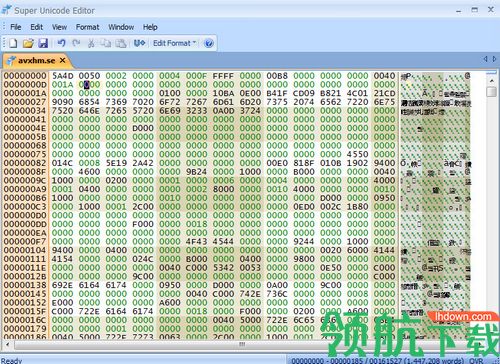
Task: Click hex word 3233
Action: [x=196, y=110]
